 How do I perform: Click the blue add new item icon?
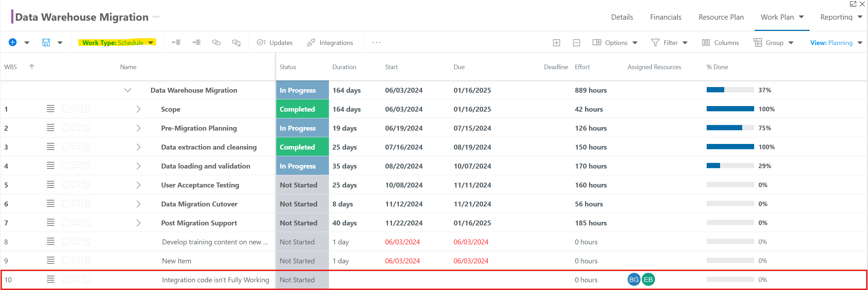(x=13, y=42)
